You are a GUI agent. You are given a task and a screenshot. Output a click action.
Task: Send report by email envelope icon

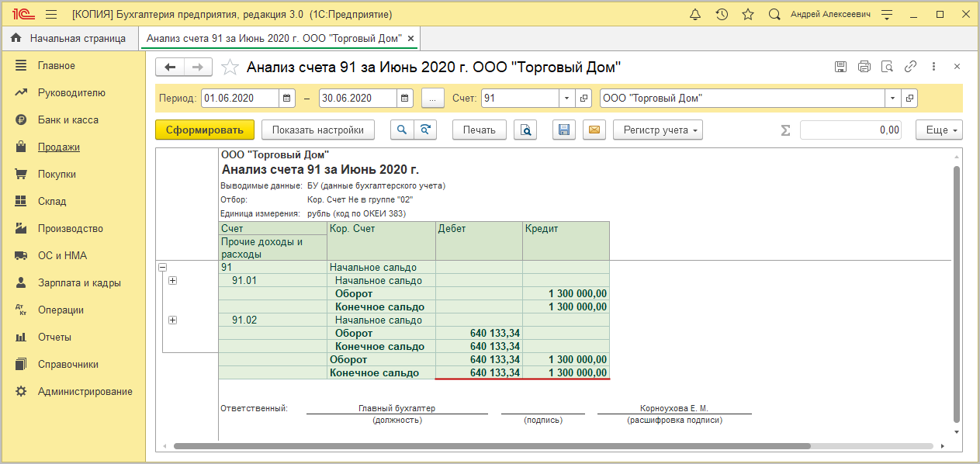594,130
